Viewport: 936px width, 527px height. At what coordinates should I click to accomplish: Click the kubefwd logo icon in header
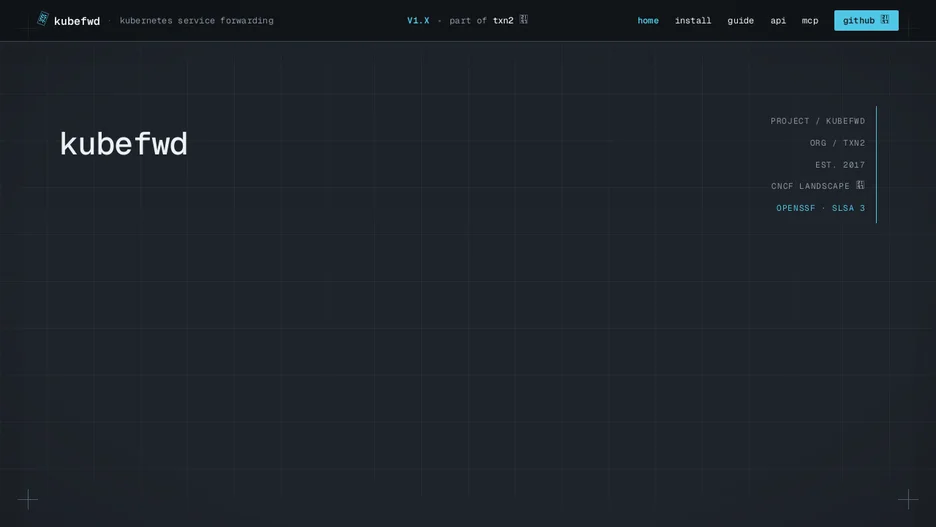coord(42,19)
